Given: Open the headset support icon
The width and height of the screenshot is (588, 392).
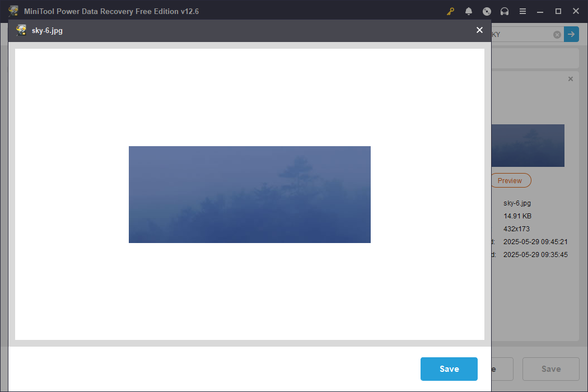Looking at the screenshot, I should 505,11.
